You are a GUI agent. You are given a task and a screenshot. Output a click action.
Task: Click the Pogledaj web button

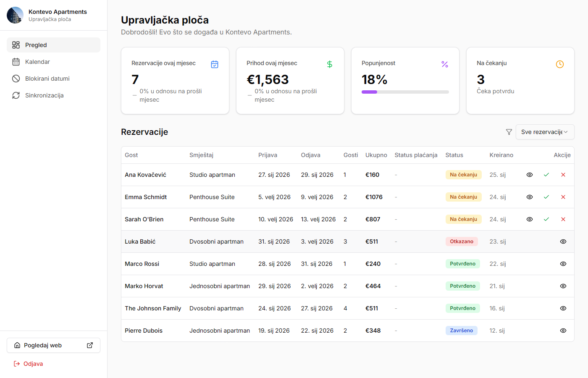click(x=53, y=345)
